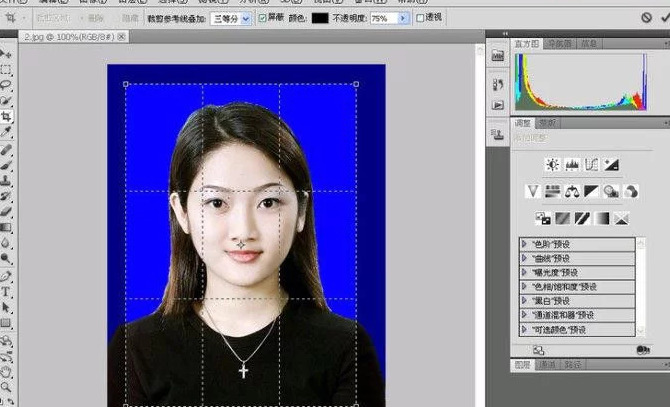Toggle the 屏蔽 shield checkbox
The height and width of the screenshot is (407, 670).
[262, 18]
